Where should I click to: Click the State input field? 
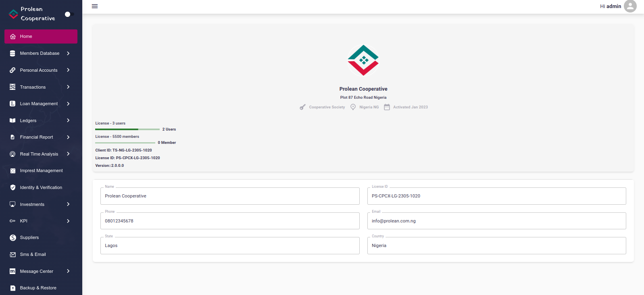pos(230,245)
